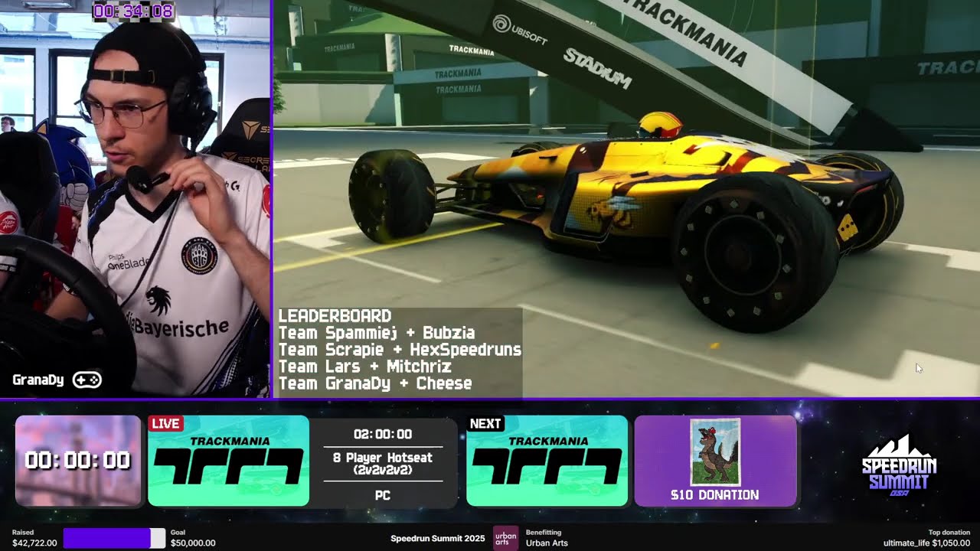Click the $10 donation artwork thumbnail
Image resolution: width=980 pixels, height=551 pixels.
(x=715, y=452)
